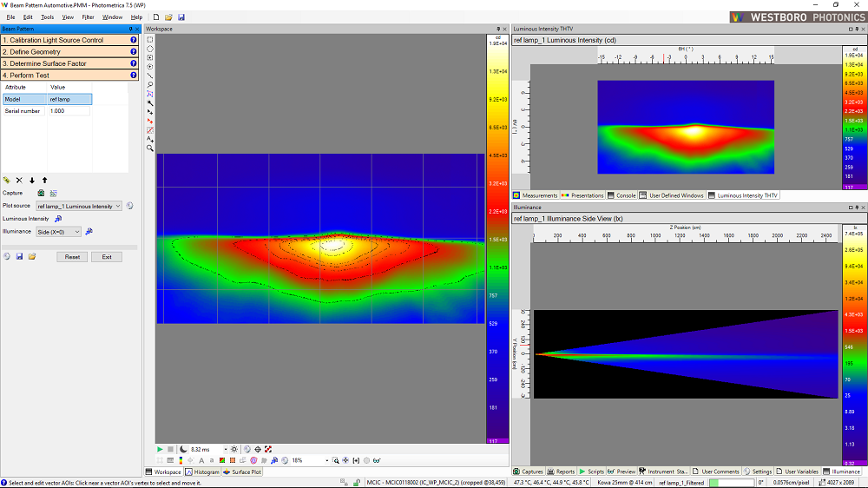Switch to the Measurements tab
Viewport: 868px width, 488px height.
[536, 195]
